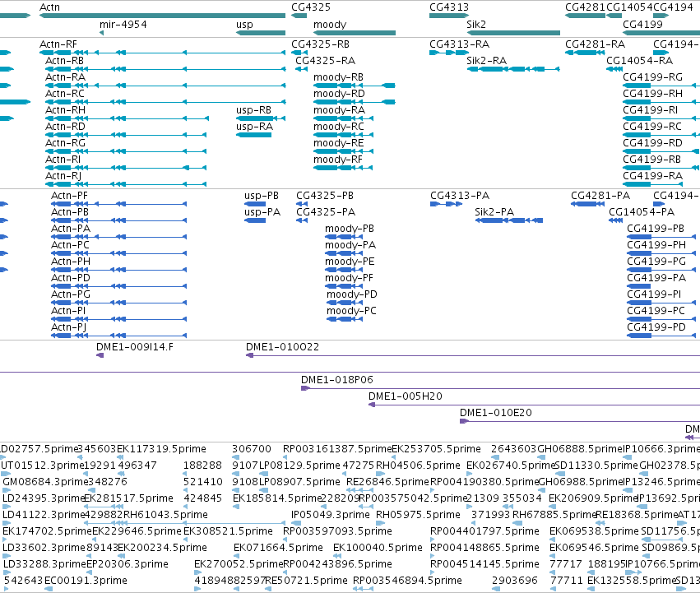
Task: Click the usp-RA transcript
Action: [x=253, y=135]
